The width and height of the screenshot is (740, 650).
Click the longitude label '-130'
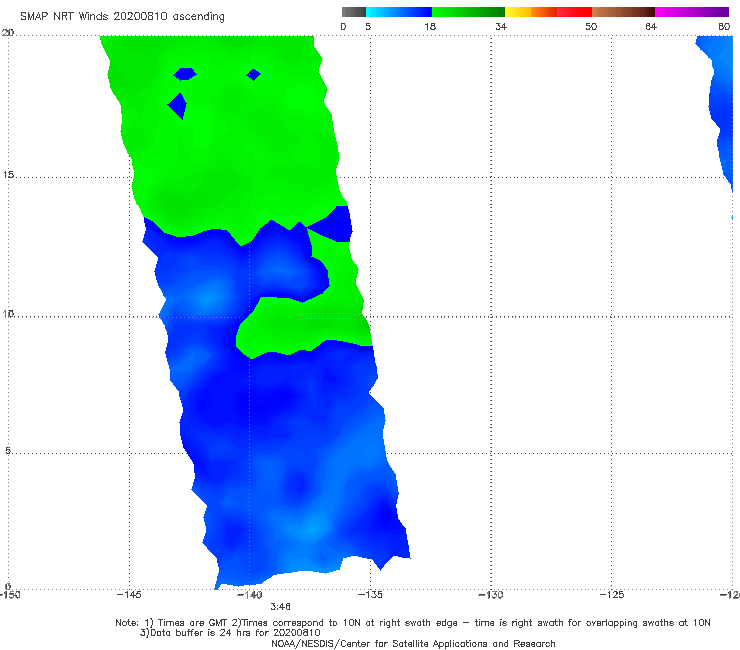[491, 594]
